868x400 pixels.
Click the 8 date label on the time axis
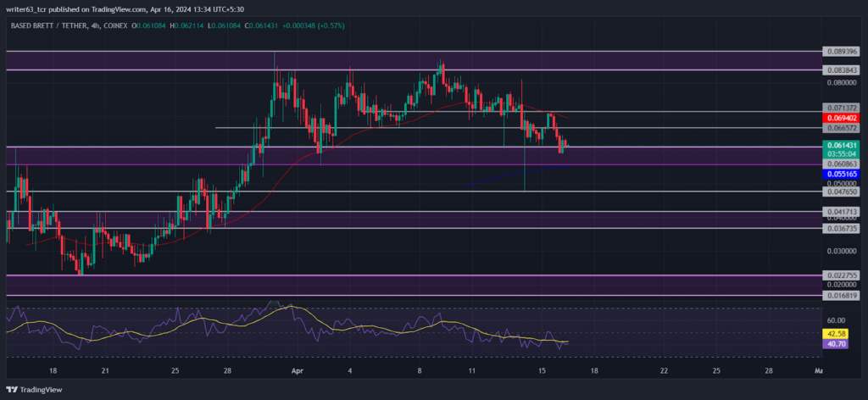tap(420, 369)
